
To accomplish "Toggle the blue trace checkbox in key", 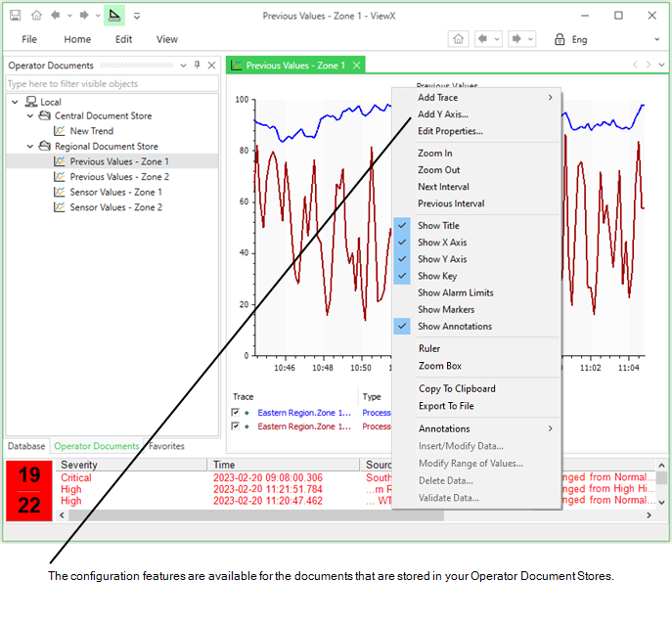I will point(235,413).
